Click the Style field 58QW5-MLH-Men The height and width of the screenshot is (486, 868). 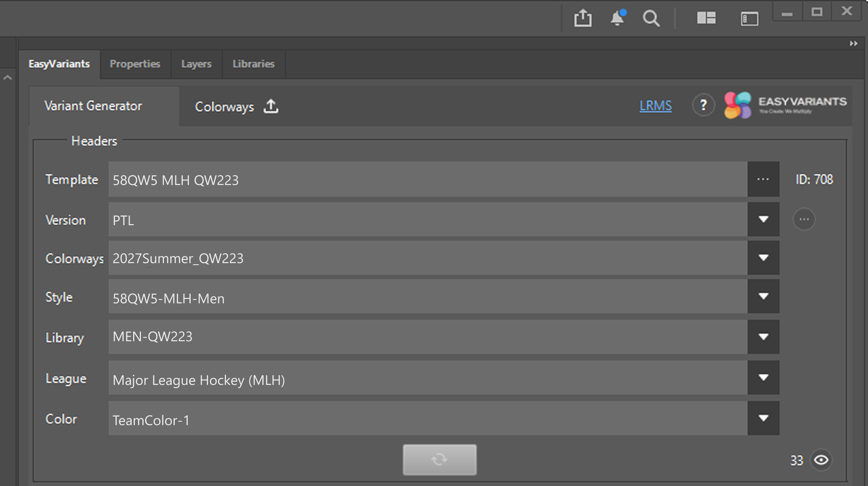coord(428,296)
